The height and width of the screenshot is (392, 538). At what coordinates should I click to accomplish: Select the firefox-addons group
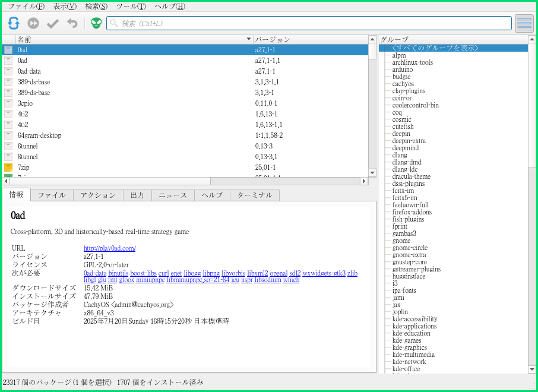coord(412,212)
